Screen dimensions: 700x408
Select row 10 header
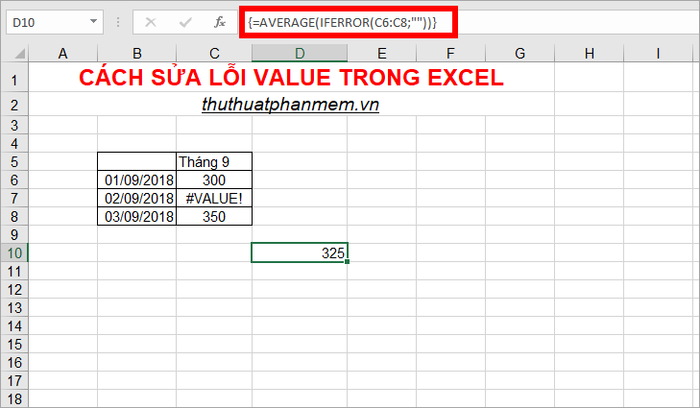click(x=14, y=253)
